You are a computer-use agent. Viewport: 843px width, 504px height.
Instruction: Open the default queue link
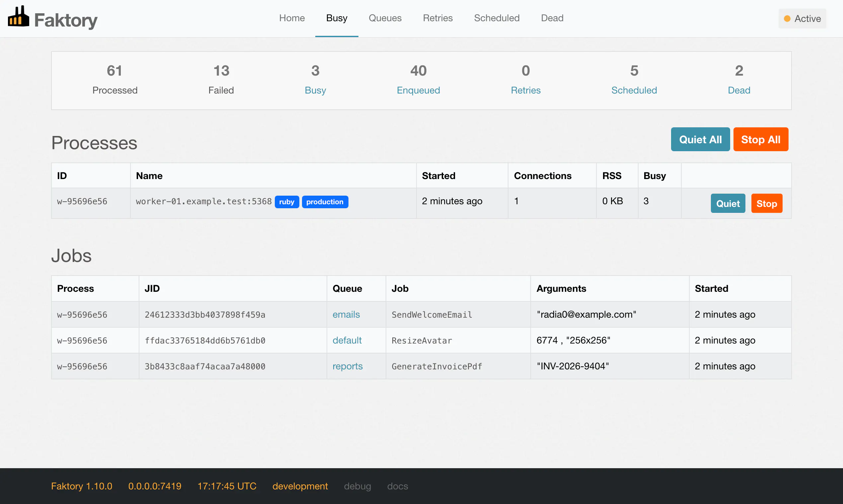tap(347, 340)
